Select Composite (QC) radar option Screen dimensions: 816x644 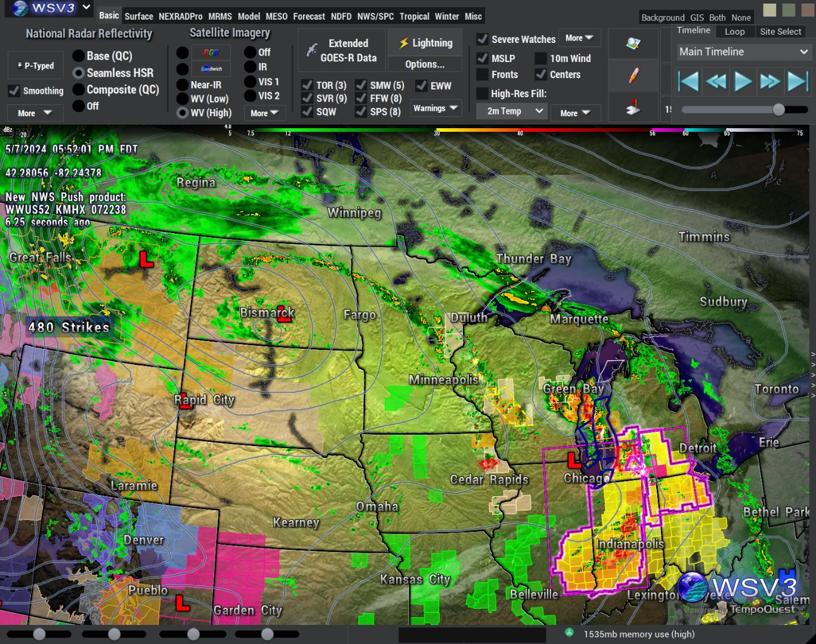(78, 89)
